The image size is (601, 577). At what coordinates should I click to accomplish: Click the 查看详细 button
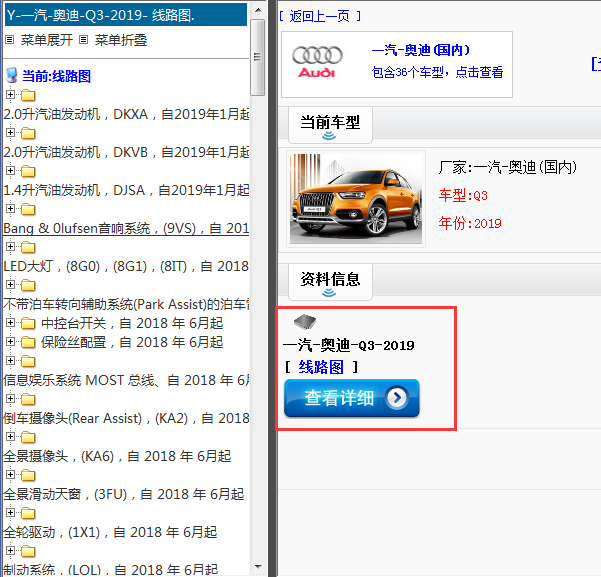(x=351, y=398)
